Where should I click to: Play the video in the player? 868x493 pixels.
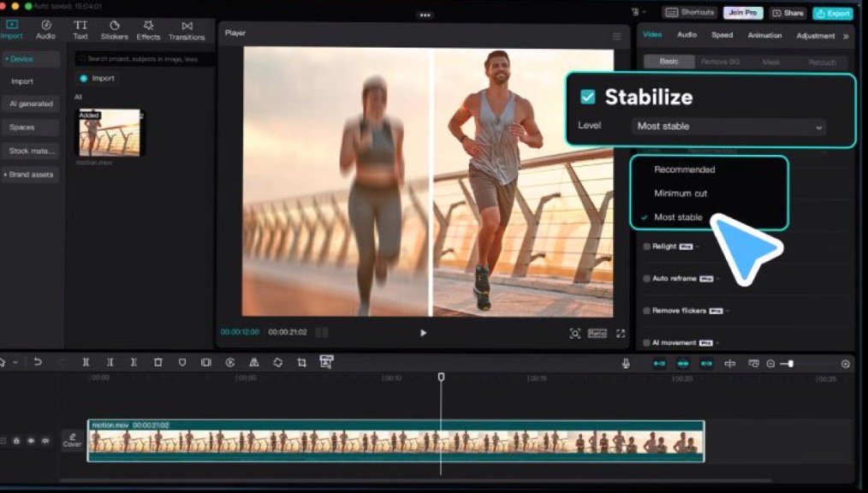coord(423,333)
